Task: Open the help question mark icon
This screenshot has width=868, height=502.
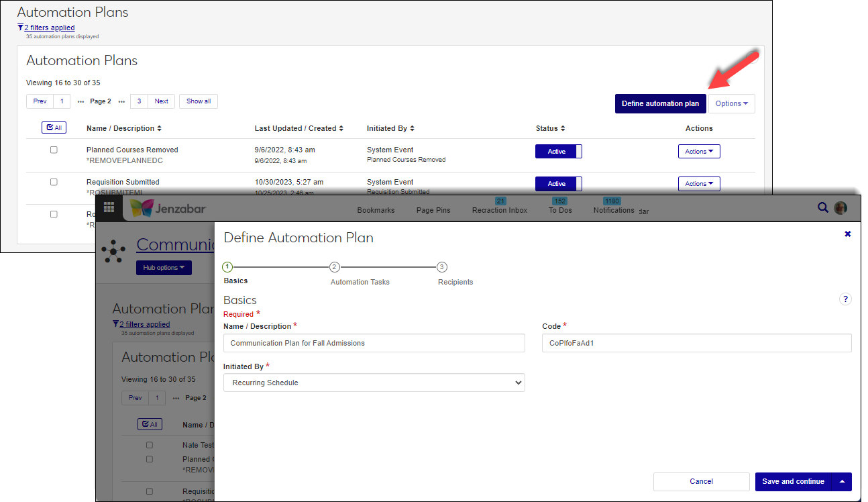Action: [x=845, y=299]
